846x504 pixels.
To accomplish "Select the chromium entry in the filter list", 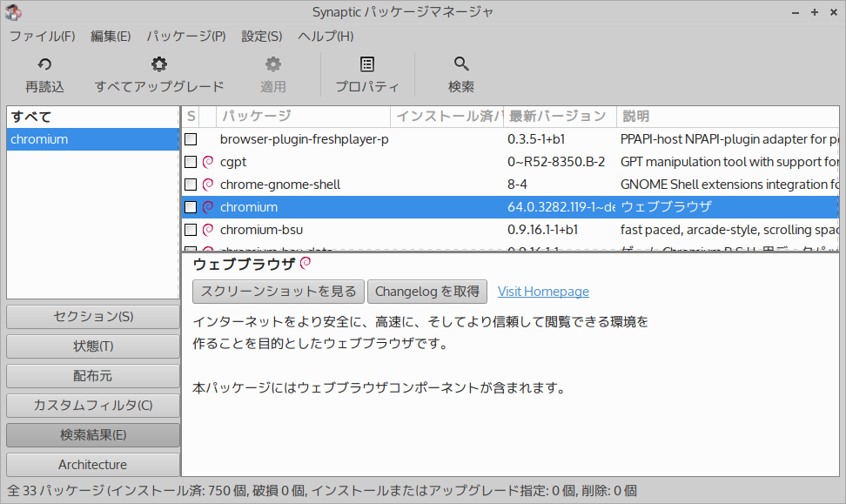I will click(39, 139).
